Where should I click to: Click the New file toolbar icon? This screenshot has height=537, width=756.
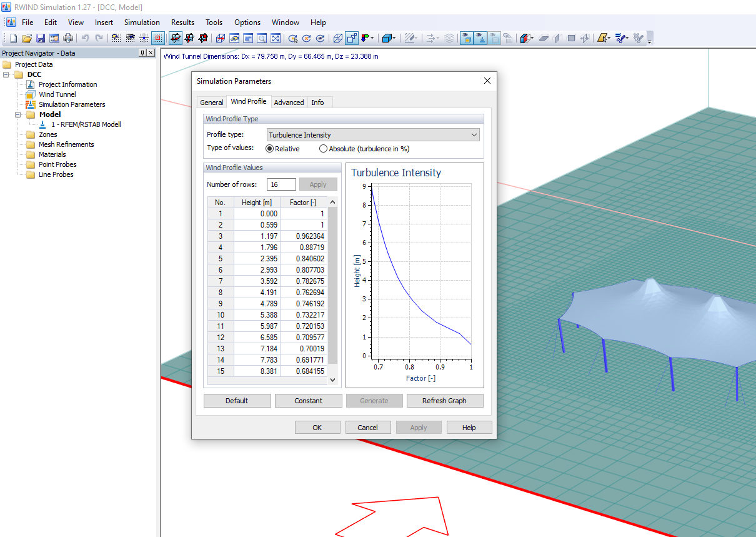point(13,38)
